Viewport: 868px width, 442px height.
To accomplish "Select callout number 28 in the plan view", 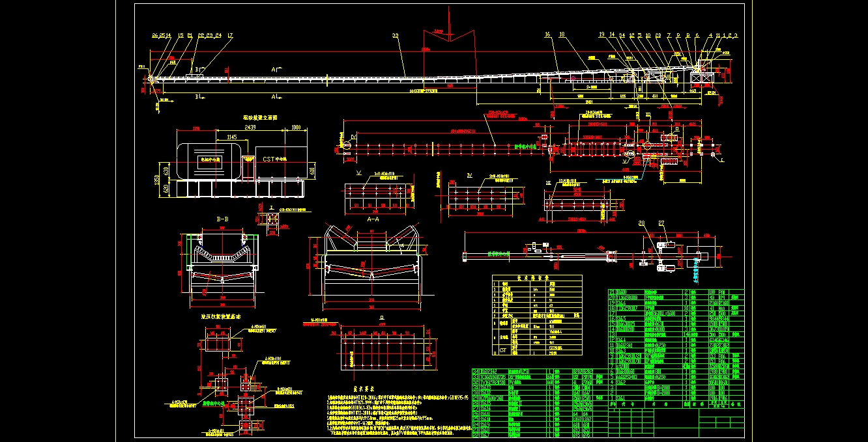I will click(x=642, y=223).
